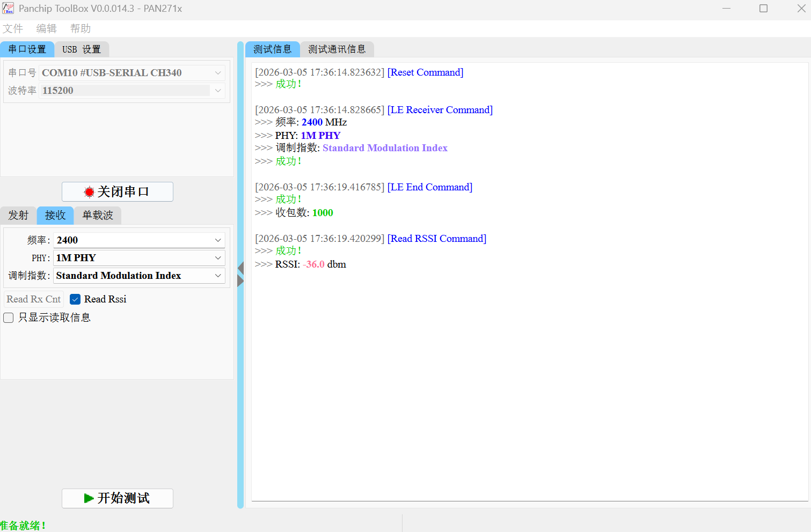811x532 pixels.
Task: Select the 单载波 single carrier tab
Action: pyautogui.click(x=98, y=215)
